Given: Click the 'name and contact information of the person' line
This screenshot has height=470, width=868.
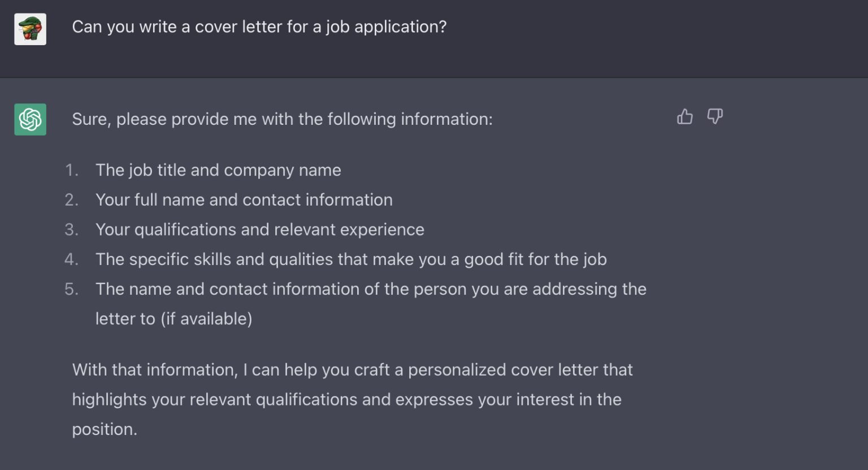Looking at the screenshot, I should pos(371,289).
